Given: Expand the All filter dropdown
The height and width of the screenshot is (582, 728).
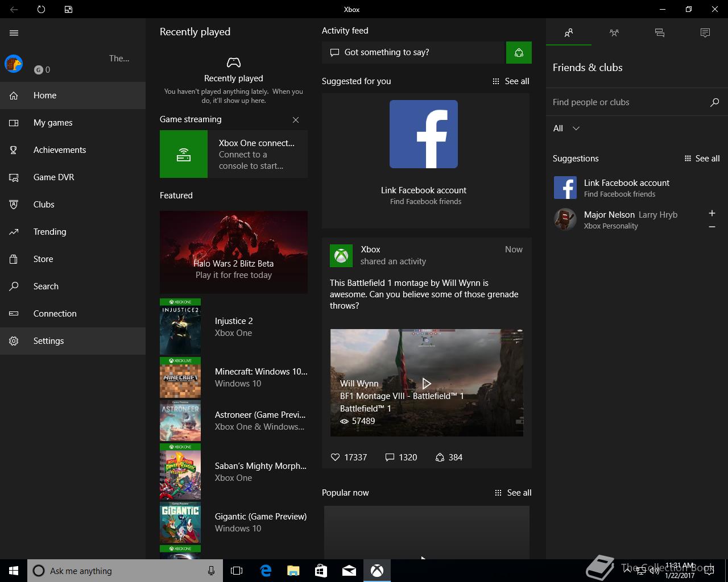Looking at the screenshot, I should 566,128.
